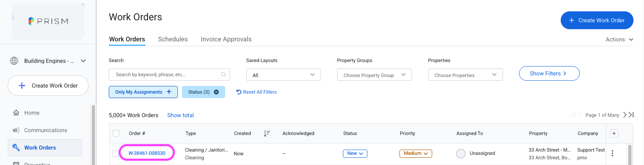Toggle the select-all header checkbox
The width and height of the screenshot is (644, 165).
116,133
